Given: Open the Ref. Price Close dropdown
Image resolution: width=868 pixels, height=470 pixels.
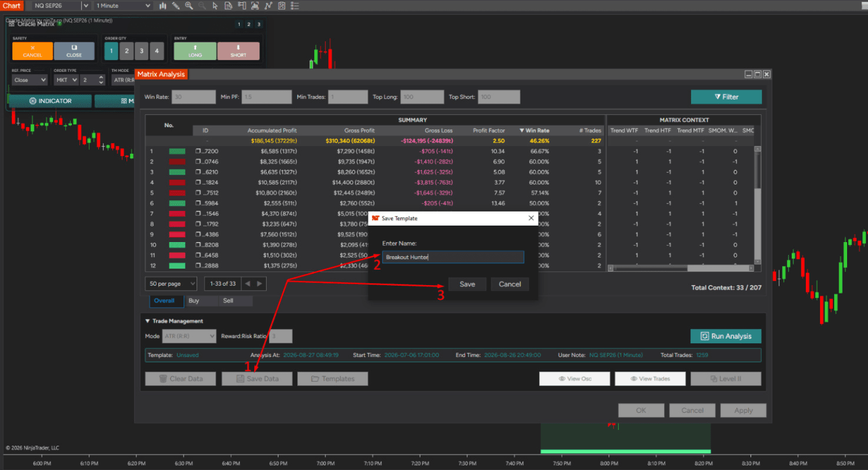Looking at the screenshot, I should tap(30, 80).
